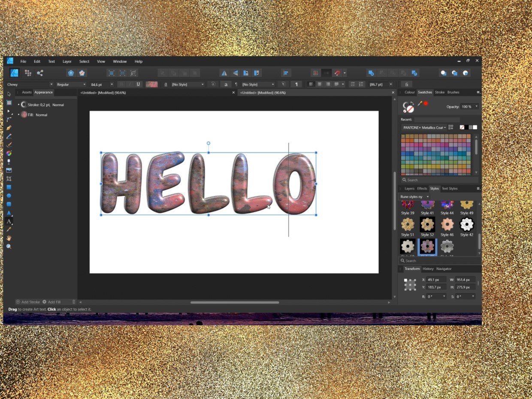Image resolution: width=532 pixels, height=399 pixels.
Task: Click the Add Stroke button
Action: click(28, 302)
